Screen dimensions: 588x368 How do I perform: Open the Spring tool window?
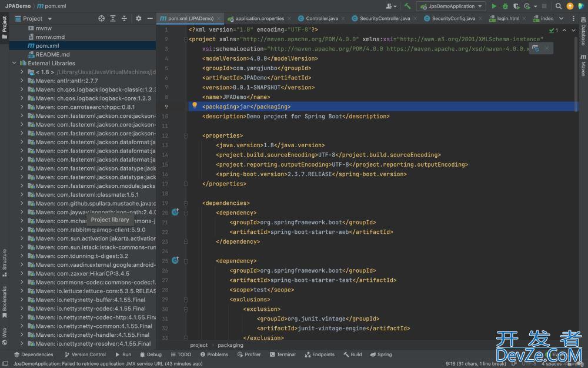click(381, 354)
